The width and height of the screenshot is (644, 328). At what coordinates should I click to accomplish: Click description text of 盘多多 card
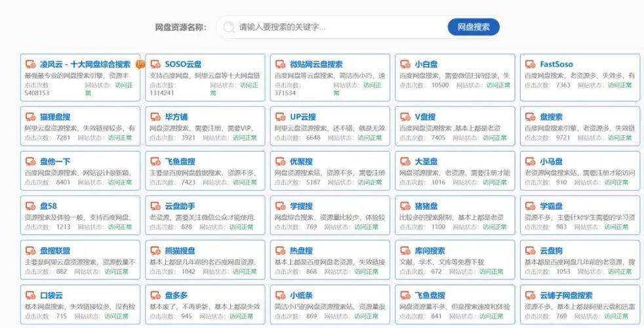pyautogui.click(x=205, y=306)
